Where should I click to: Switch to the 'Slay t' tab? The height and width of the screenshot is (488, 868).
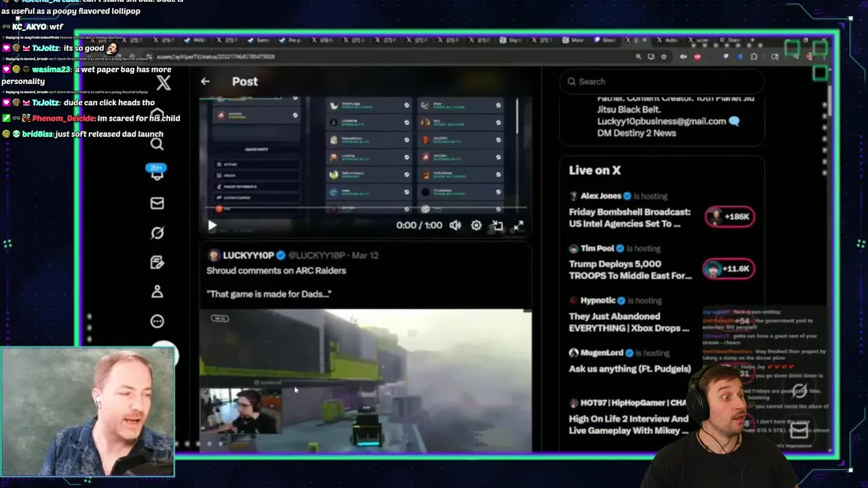(511, 40)
